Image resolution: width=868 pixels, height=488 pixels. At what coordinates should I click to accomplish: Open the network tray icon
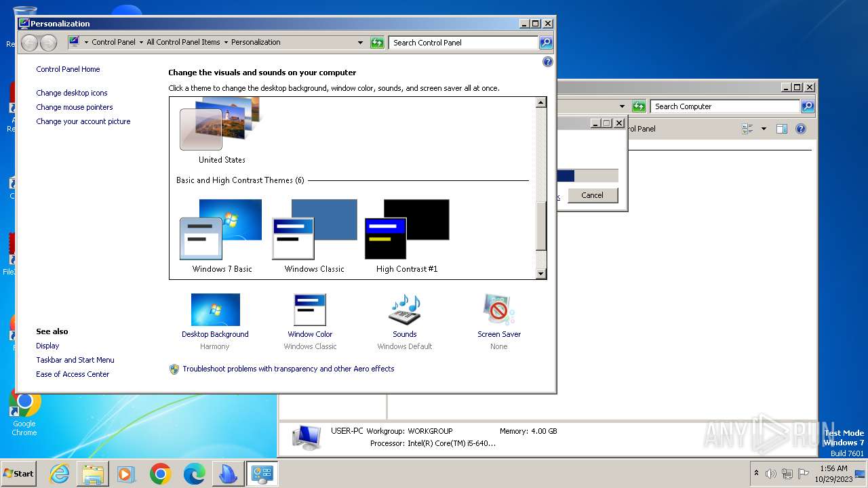(x=787, y=474)
